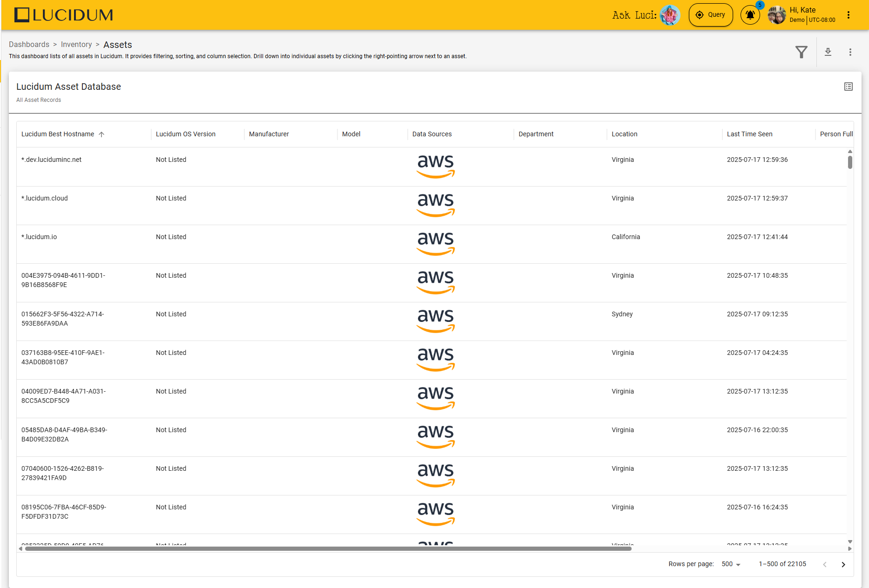Open column selection list icon

point(849,87)
